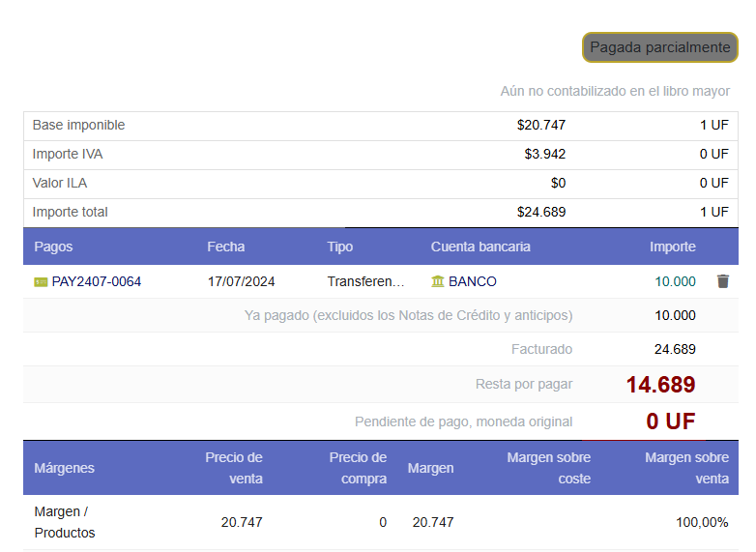Select the Ya pagado excluidos Notas label

[x=408, y=315]
